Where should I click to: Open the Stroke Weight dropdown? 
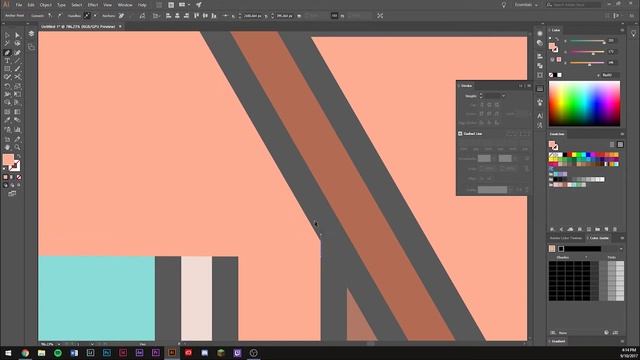click(x=503, y=96)
